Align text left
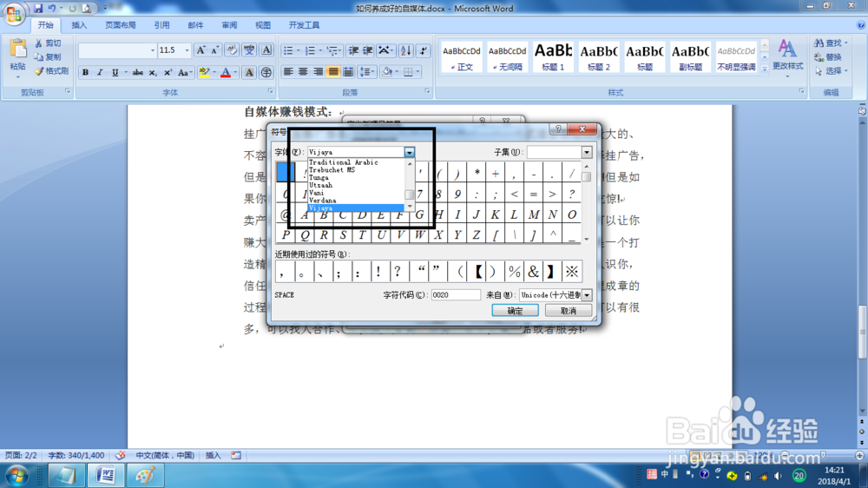Screen dimensions: 868x488 pos(288,72)
